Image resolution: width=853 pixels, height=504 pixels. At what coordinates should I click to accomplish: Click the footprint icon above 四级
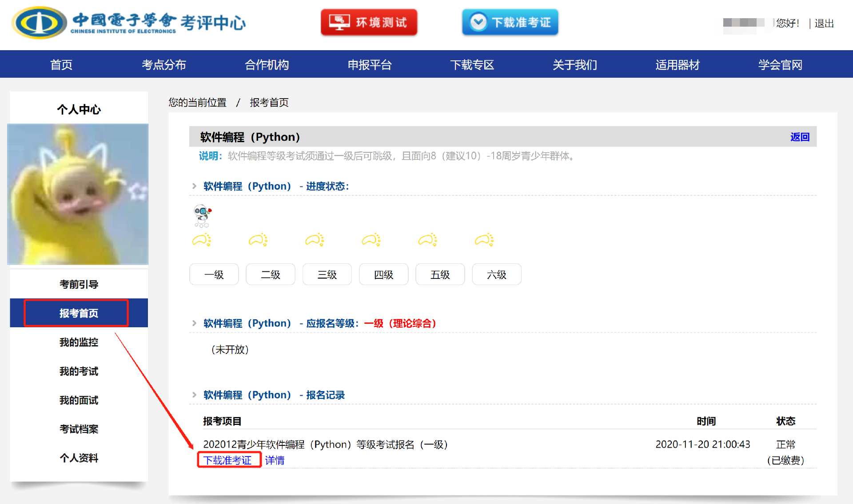371,240
